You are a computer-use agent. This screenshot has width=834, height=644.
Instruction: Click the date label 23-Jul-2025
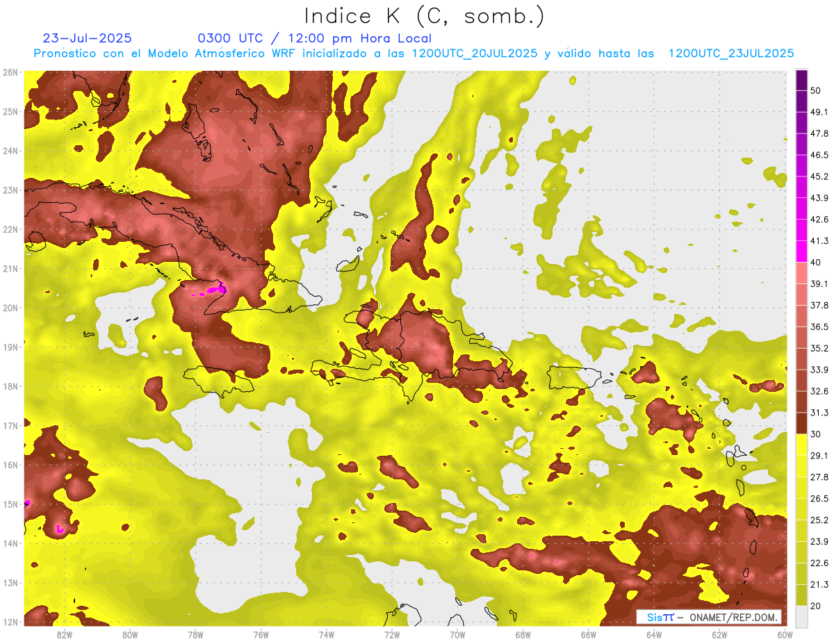click(x=87, y=38)
